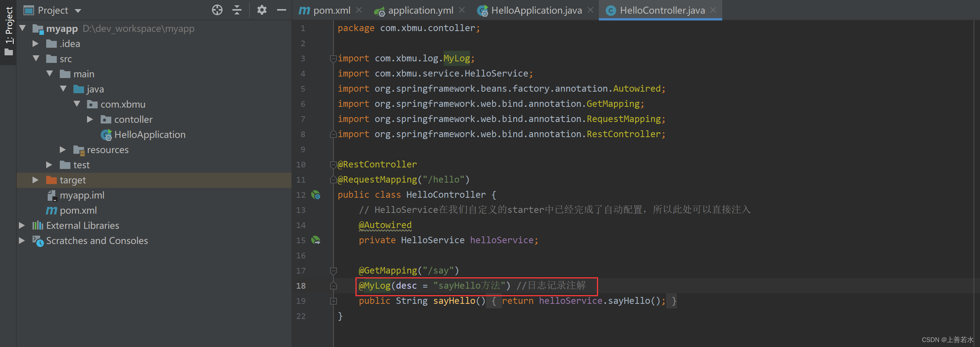Viewport: 980px width, 347px height.
Task: Click the HelloController.java tab class icon
Action: [611, 11]
